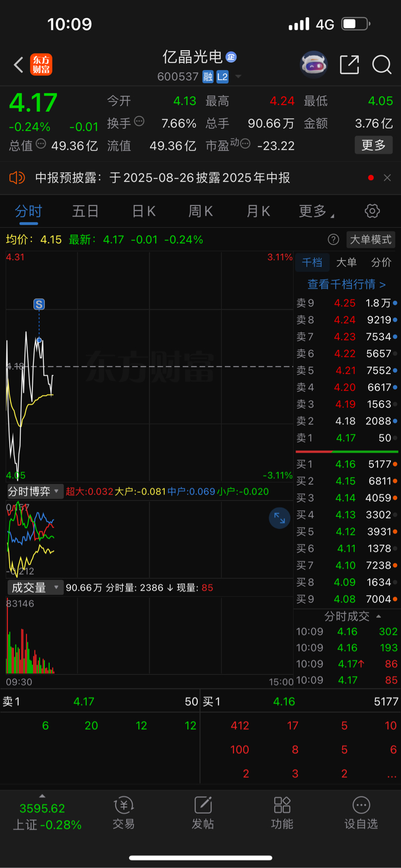401x868 pixels.
Task: Open the search magnifier icon
Action: pyautogui.click(x=382, y=65)
